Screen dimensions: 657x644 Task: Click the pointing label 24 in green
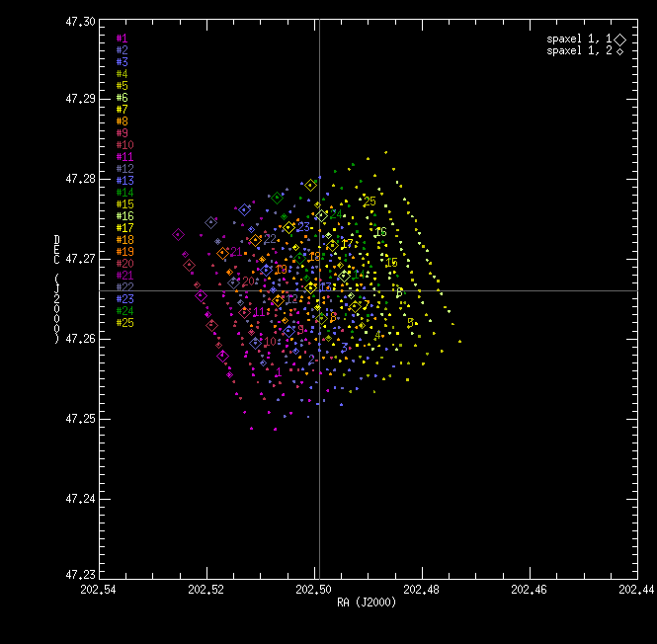336,214
